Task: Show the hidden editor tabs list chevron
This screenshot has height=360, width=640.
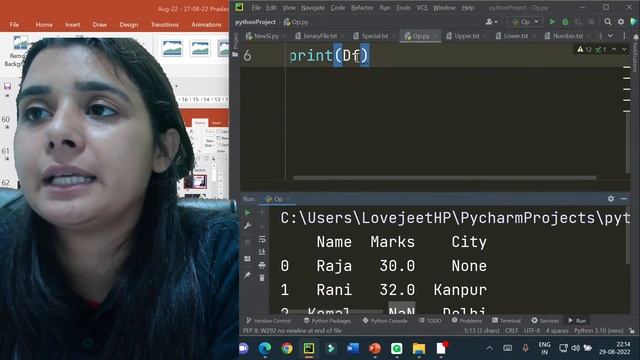Action: [x=610, y=36]
